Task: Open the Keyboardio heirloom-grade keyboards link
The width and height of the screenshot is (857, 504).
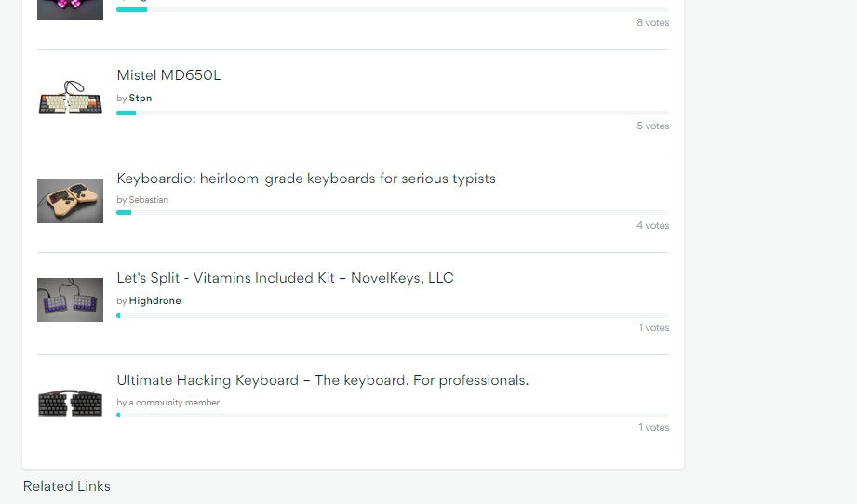Action: (x=306, y=179)
